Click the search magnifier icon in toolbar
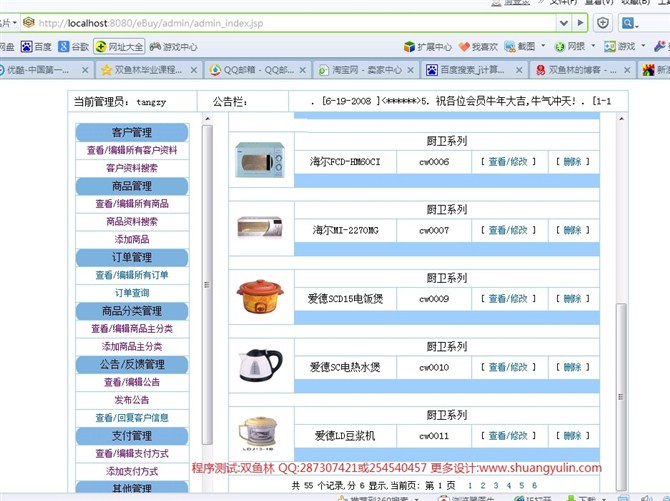The width and height of the screenshot is (670, 501). pos(628,23)
